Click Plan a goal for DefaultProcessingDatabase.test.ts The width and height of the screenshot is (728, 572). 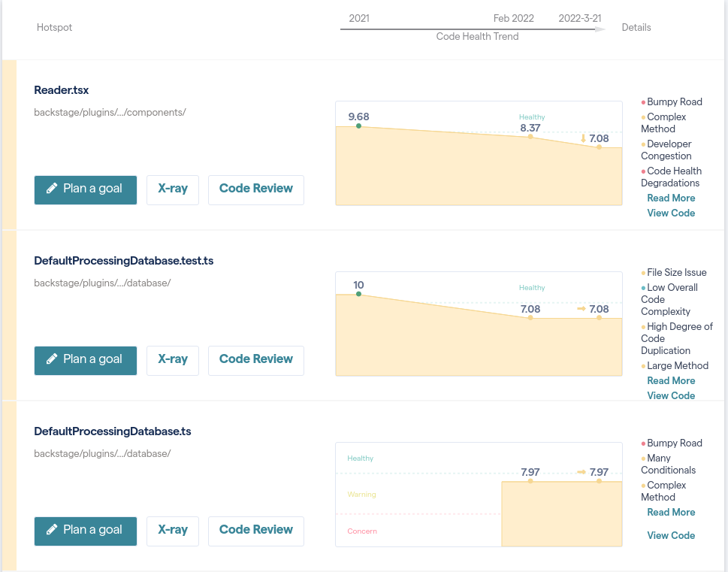[86, 360]
